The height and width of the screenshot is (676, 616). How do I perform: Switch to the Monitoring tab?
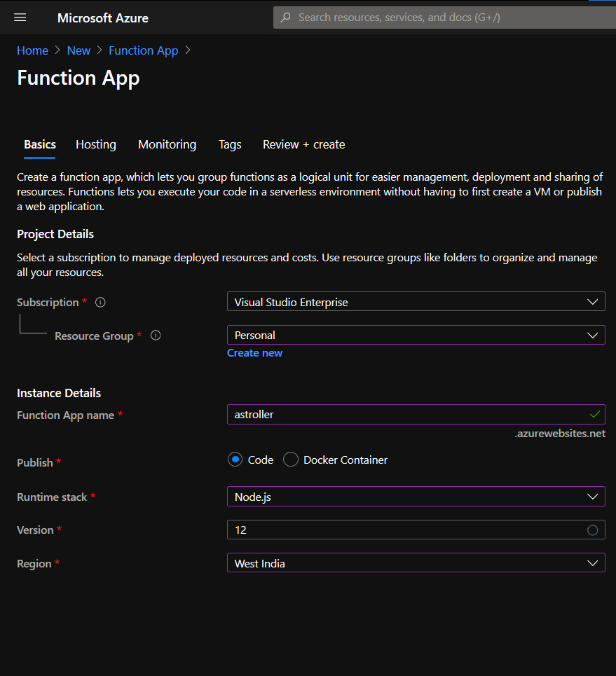click(167, 144)
